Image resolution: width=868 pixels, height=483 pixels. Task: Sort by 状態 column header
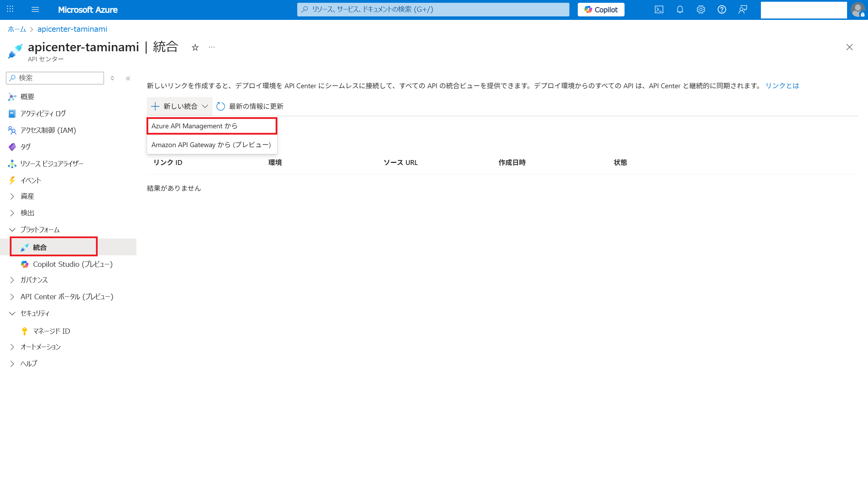click(620, 163)
